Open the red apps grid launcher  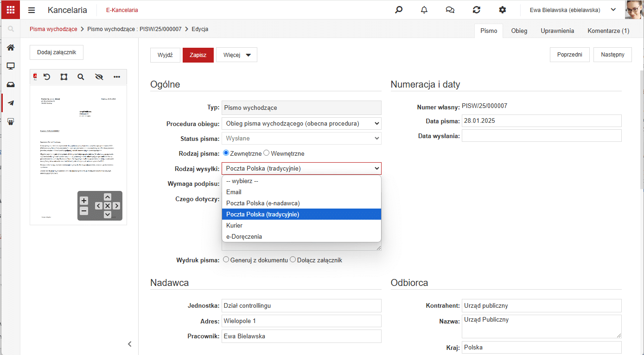[10, 10]
